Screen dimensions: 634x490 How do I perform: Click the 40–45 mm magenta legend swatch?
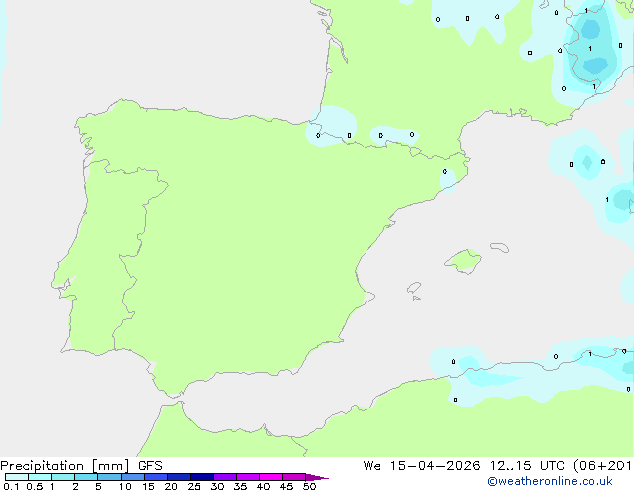(271, 477)
